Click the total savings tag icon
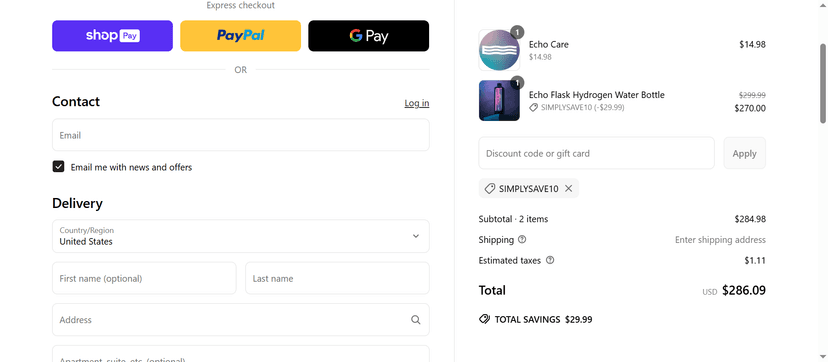Image resolution: width=828 pixels, height=362 pixels. (484, 319)
